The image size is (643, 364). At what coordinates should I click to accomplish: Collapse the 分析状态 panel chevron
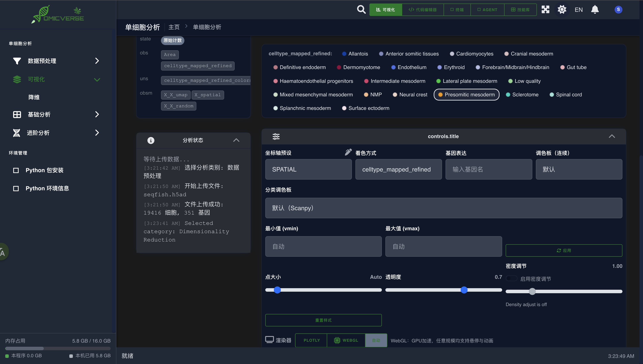(236, 140)
